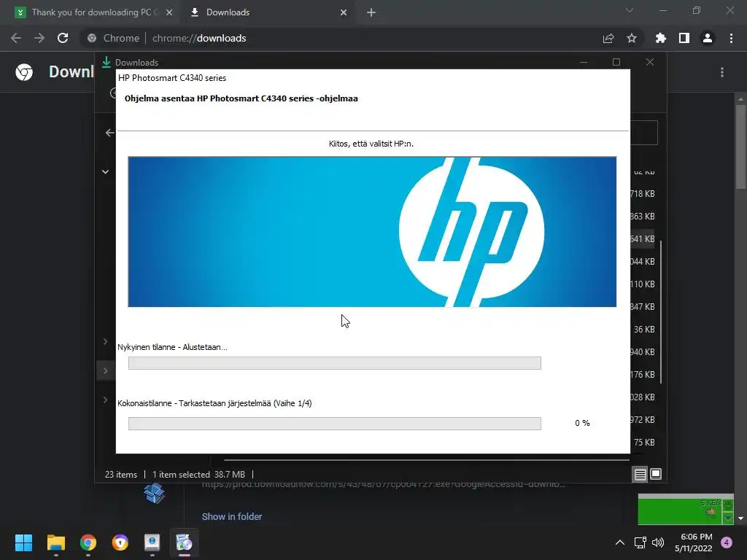The width and height of the screenshot is (747, 560).
Task: Bookmark this page with star icon
Action: (x=631, y=38)
